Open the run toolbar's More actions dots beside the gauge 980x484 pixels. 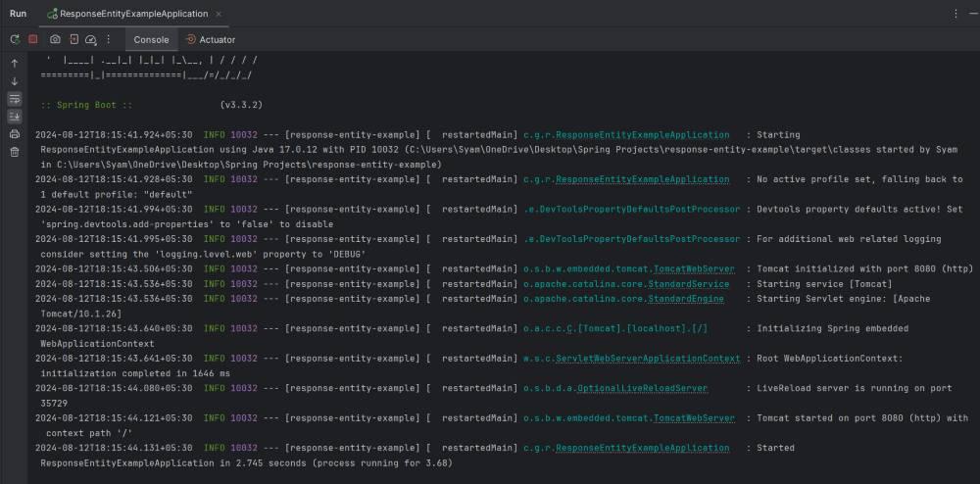(108, 39)
